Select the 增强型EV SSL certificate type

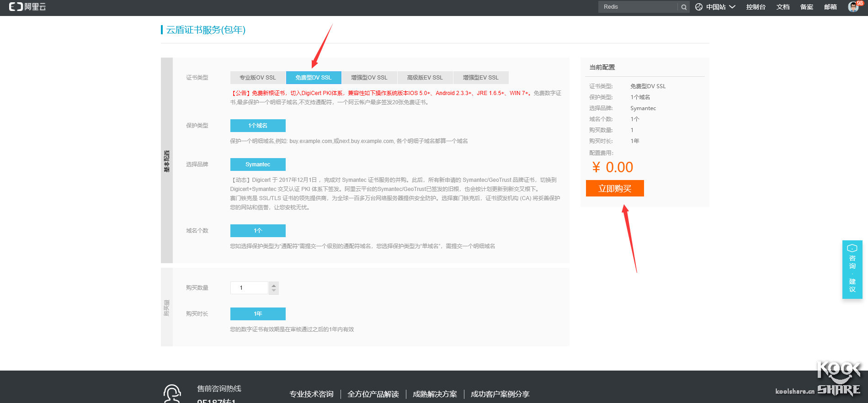point(481,78)
